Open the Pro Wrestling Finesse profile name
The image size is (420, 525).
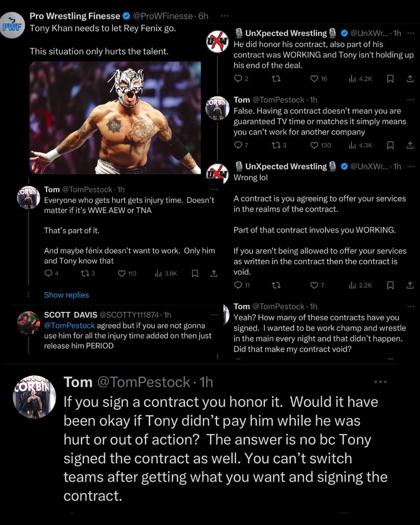click(x=75, y=16)
